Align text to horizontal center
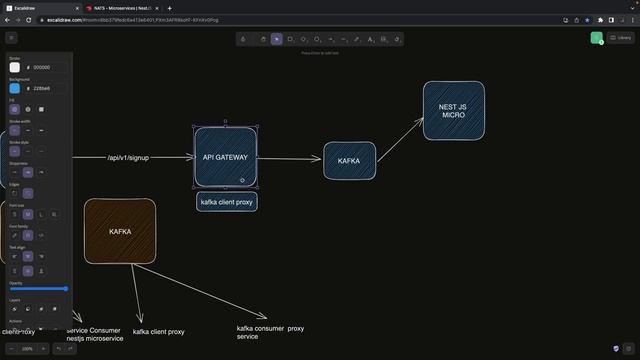640x360 pixels. (28, 256)
